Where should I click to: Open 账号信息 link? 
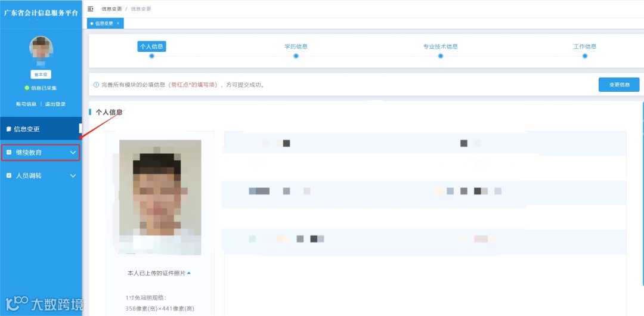tap(26, 104)
